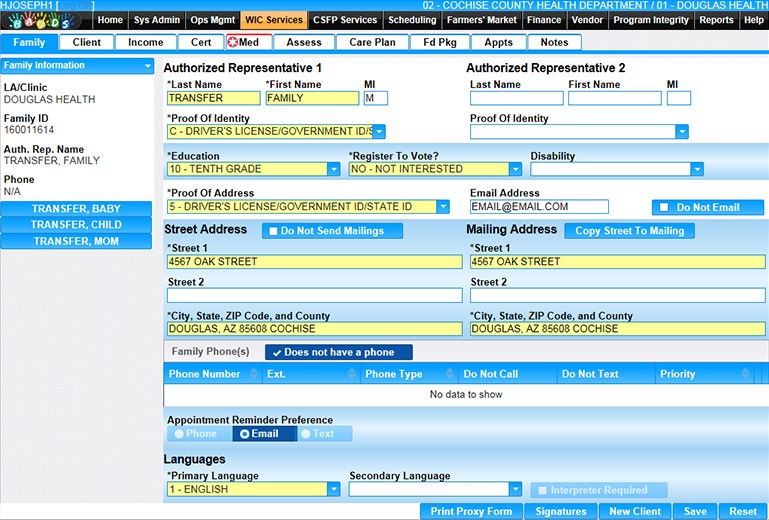Click the Copy Street To Mailing button

click(630, 231)
